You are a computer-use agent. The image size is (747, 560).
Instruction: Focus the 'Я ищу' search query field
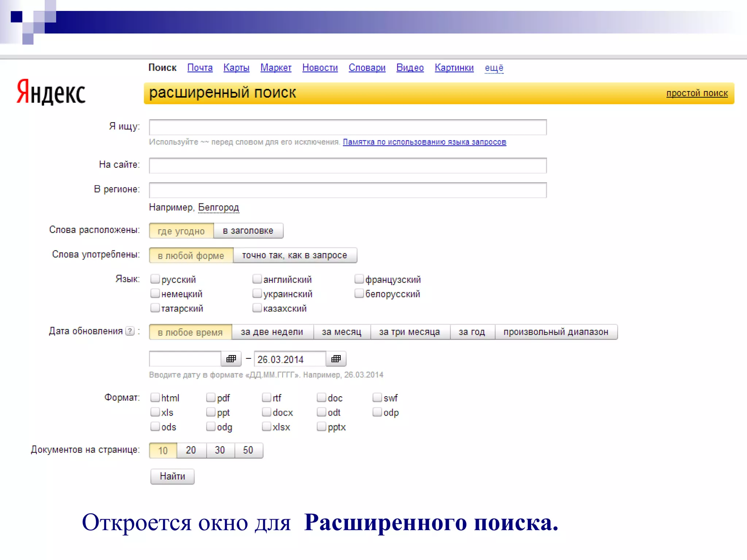coord(348,127)
